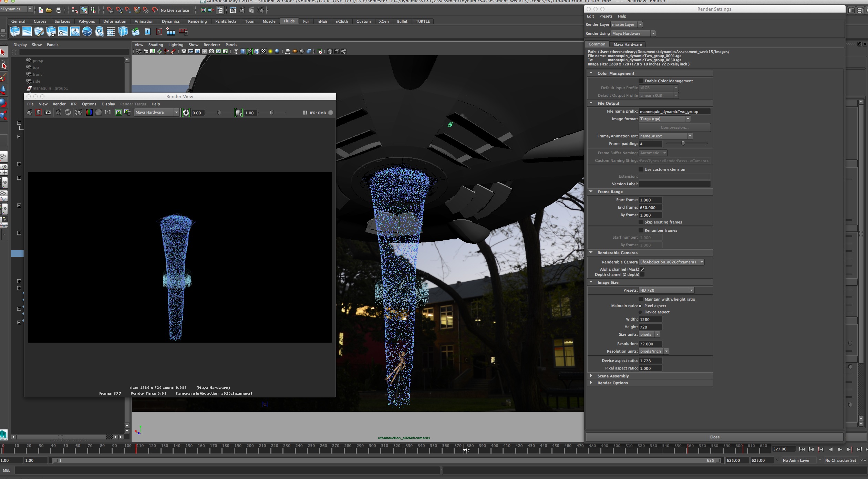Click the 1:1 real size icon
Viewport: 868px width, 479px height.
coord(107,112)
